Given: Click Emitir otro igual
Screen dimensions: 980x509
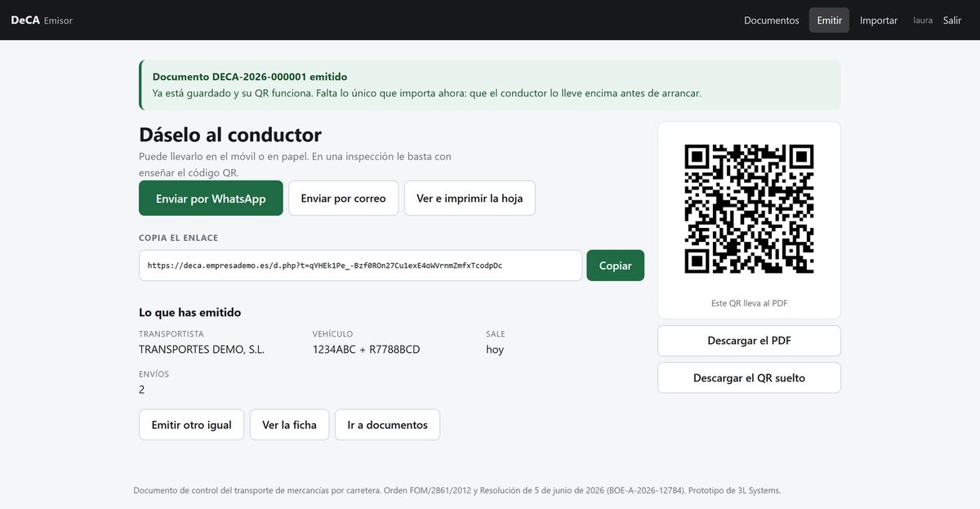Looking at the screenshot, I should coord(191,425).
